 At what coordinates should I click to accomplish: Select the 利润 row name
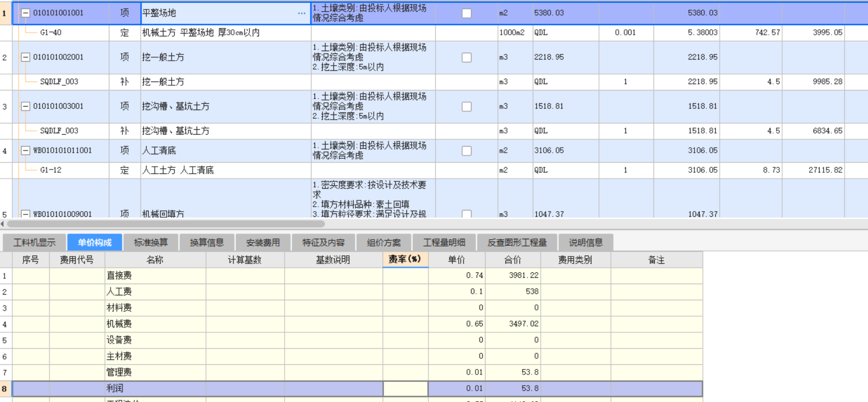(x=115, y=389)
